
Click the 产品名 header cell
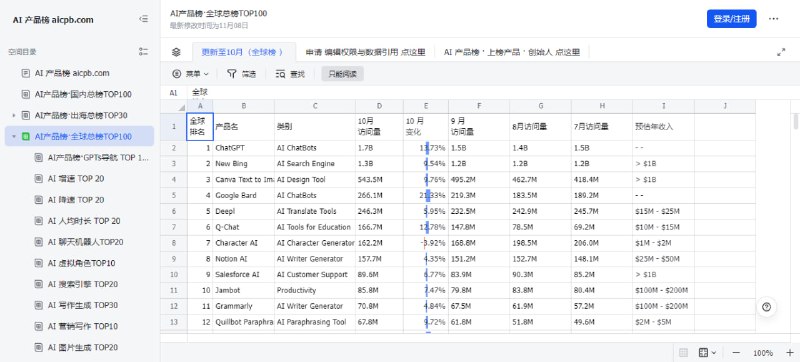(243, 126)
